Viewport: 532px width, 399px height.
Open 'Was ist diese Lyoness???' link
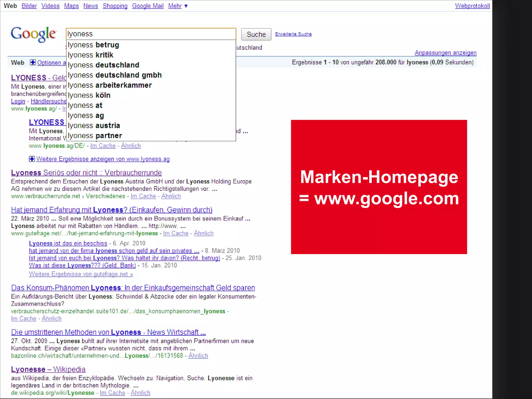[x=82, y=265]
